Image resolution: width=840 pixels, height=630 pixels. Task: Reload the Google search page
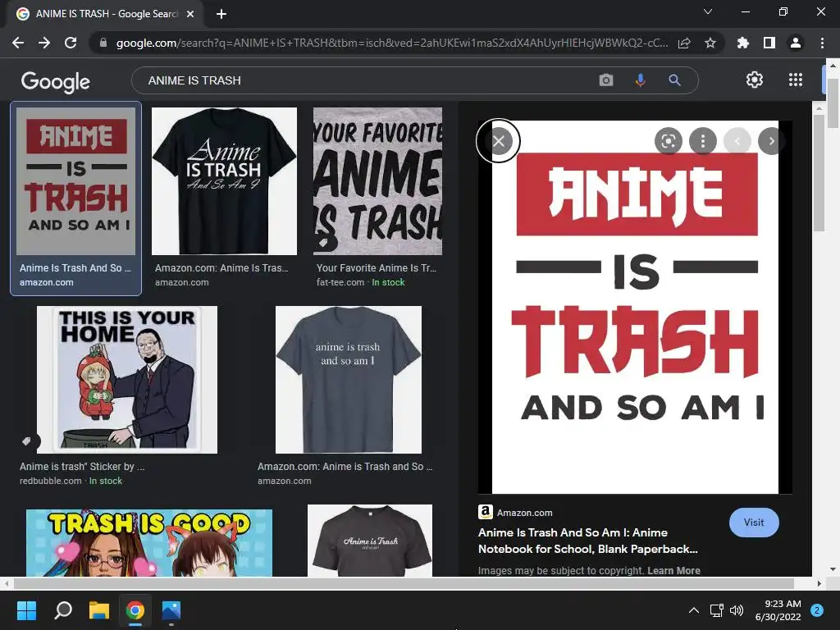(x=71, y=43)
